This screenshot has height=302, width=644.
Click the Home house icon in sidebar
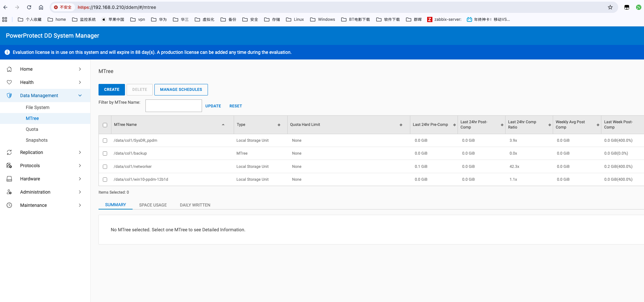[9, 69]
